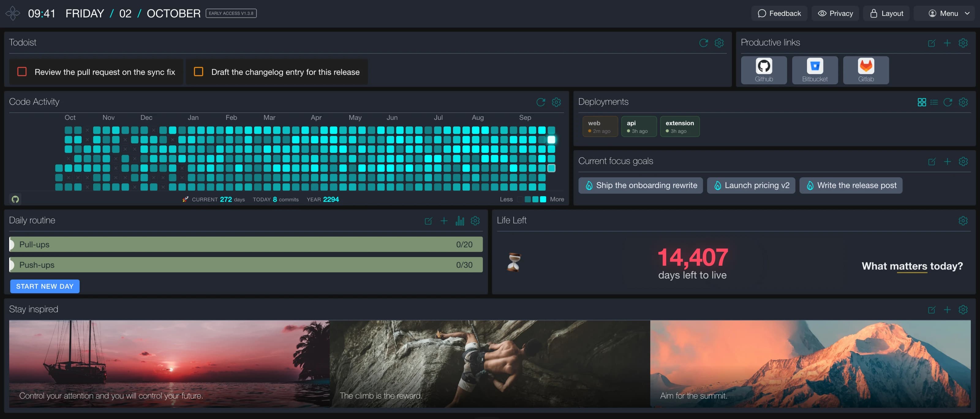Open Stay inspired settings gear
This screenshot has width=980, height=419.
(963, 310)
